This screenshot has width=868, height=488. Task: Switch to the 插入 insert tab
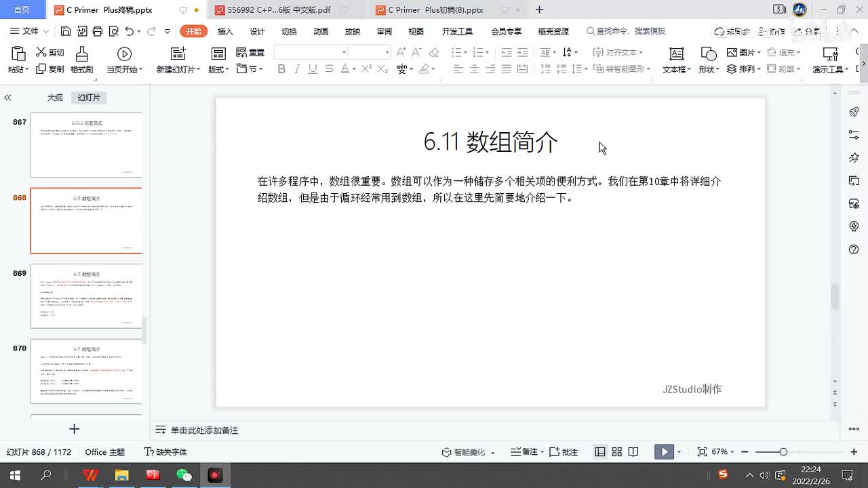pos(225,31)
